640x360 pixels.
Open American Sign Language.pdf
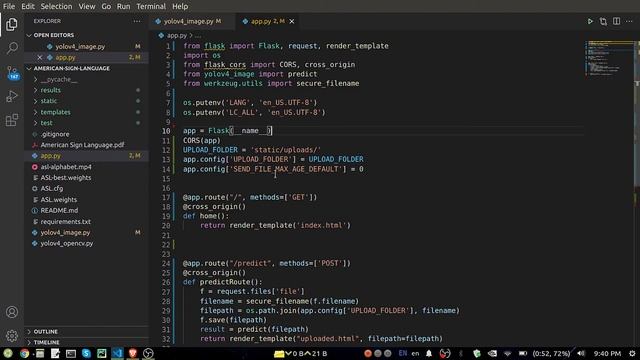click(x=82, y=145)
